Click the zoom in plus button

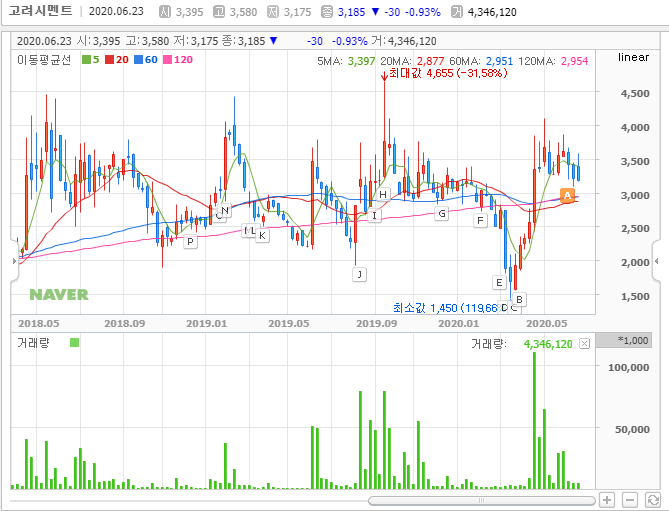(x=607, y=499)
